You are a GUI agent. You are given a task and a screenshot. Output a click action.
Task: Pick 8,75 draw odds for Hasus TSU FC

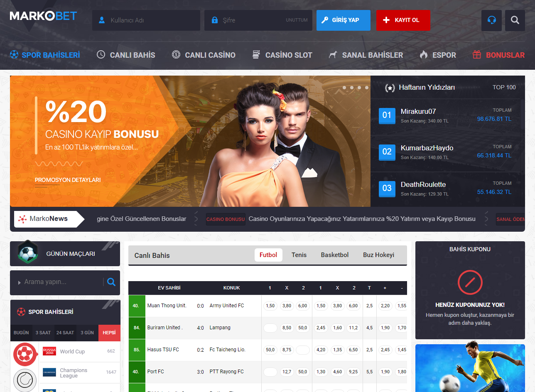point(287,350)
